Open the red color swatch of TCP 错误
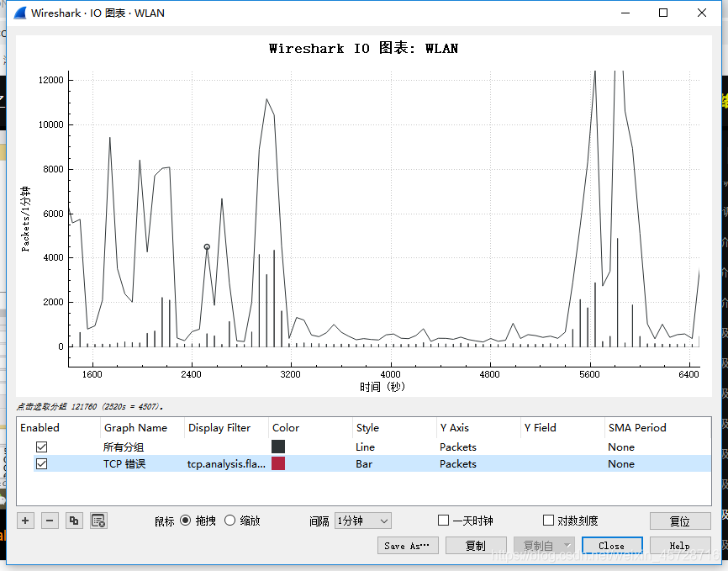 [x=278, y=463]
